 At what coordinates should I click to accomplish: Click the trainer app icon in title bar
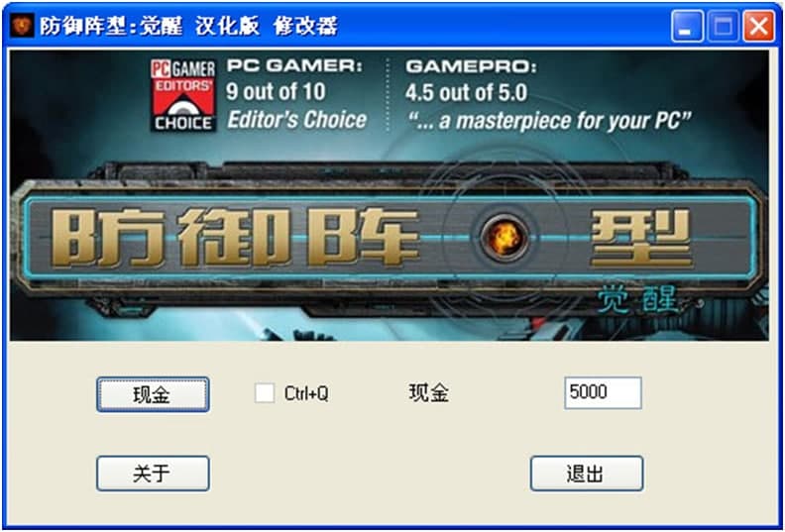(22, 26)
